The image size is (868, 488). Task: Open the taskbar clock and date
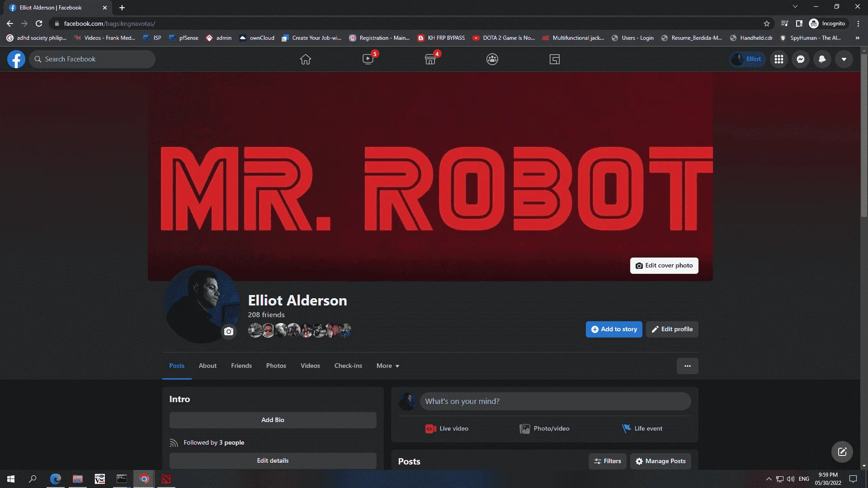point(828,479)
